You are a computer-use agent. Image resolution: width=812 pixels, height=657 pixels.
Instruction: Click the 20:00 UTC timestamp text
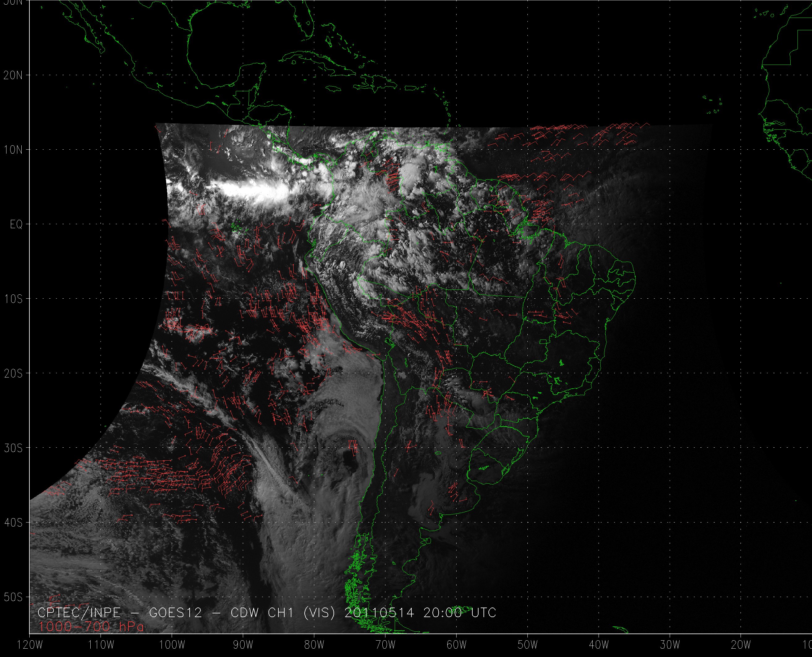click(460, 613)
